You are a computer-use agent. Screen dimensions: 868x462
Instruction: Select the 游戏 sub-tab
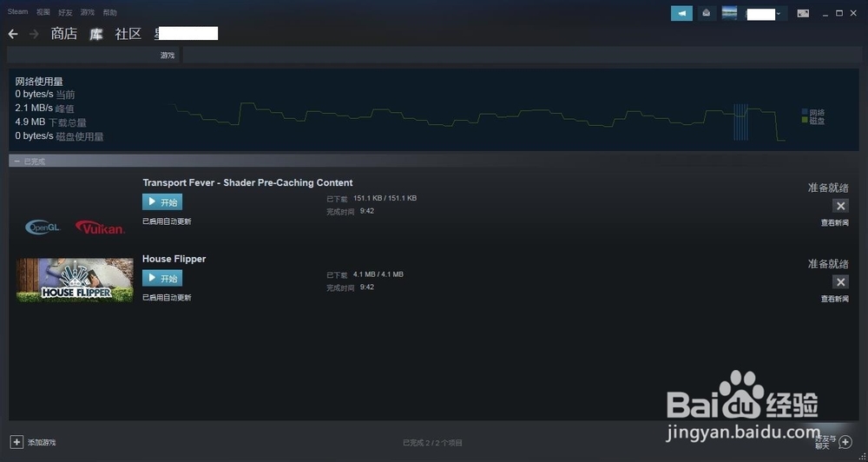coord(168,56)
